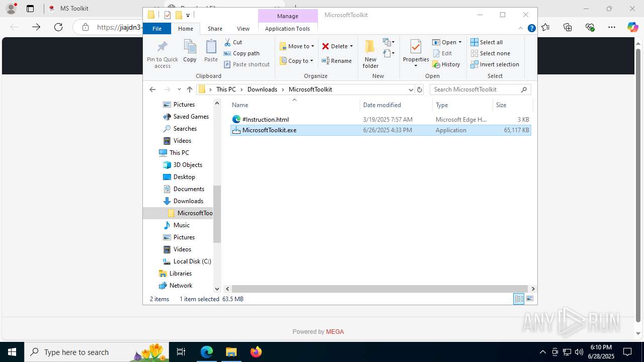Screen dimensions: 644x362
Task: Open Task View on taskbar
Action: (182, 352)
